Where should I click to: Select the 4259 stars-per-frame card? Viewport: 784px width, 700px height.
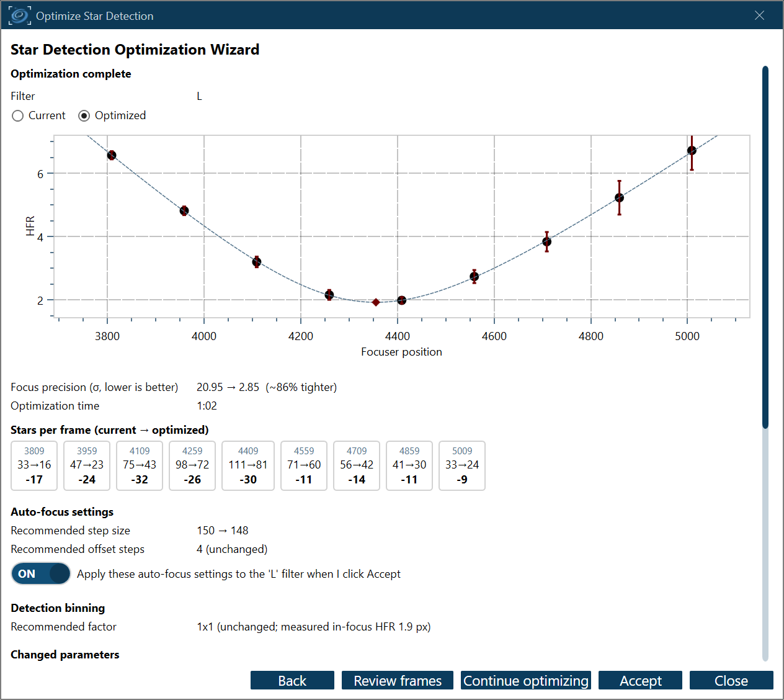(x=192, y=466)
